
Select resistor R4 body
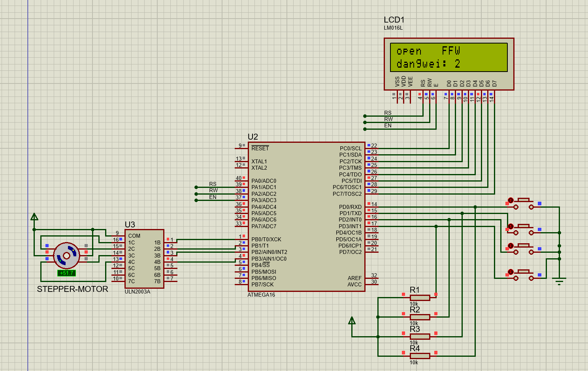(420, 356)
